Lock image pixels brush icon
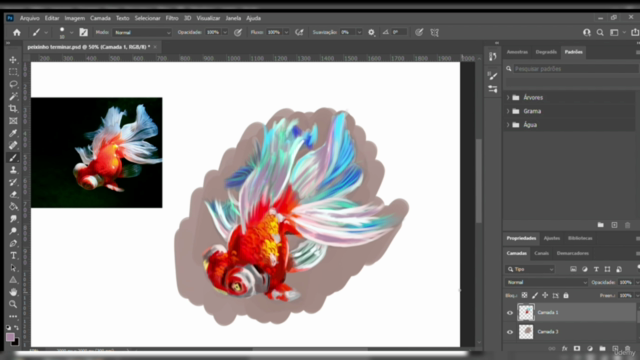 coord(535,295)
